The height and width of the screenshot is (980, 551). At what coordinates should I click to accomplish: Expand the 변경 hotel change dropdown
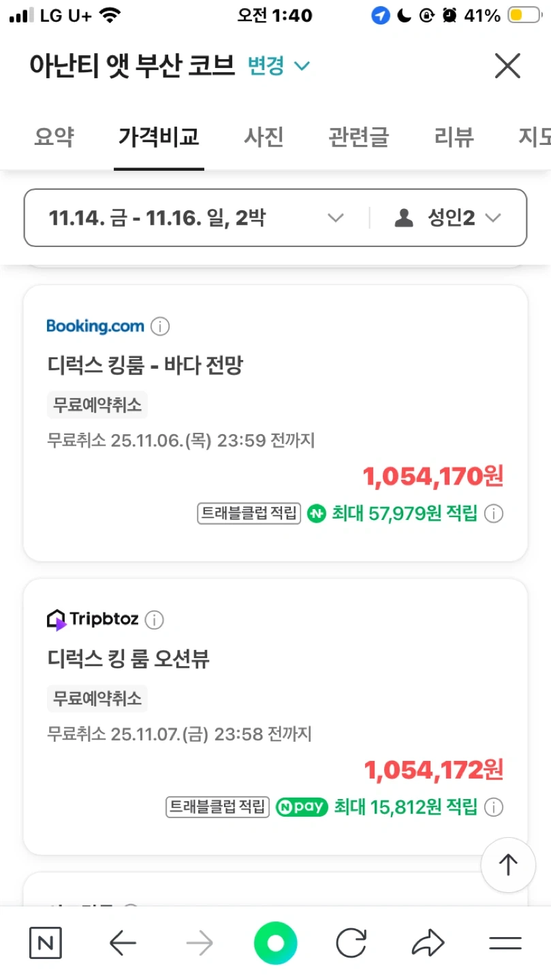click(279, 66)
